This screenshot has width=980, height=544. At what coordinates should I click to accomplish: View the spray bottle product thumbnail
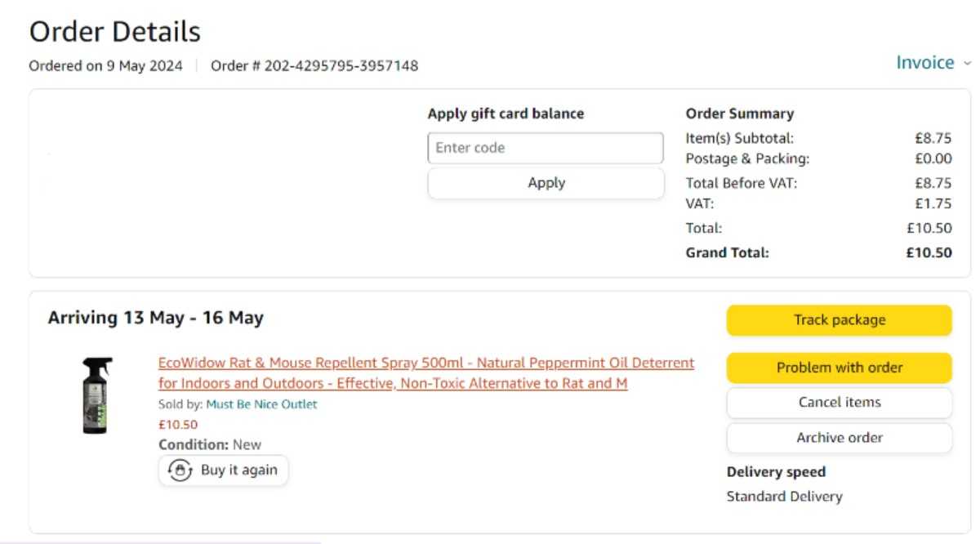click(97, 395)
